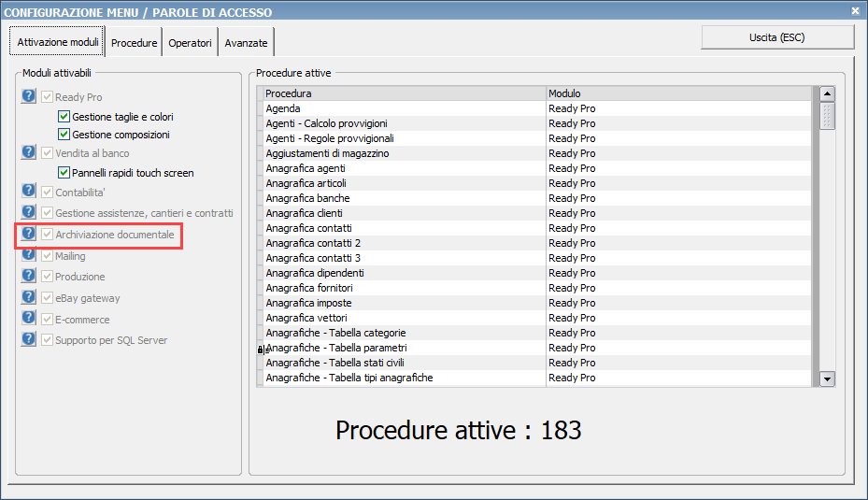Toggle Pannelli rapidi touch screen checkbox

(64, 172)
